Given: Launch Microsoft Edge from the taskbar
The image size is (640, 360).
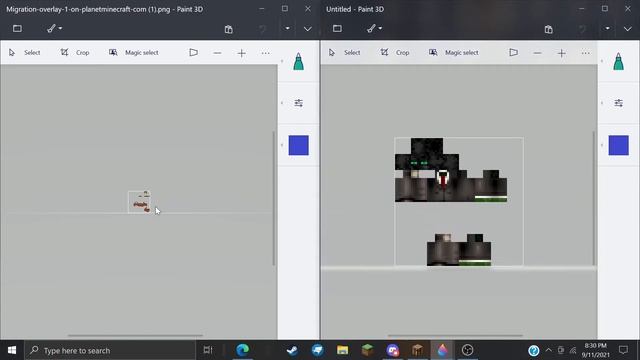Looking at the screenshot, I should [x=243, y=350].
